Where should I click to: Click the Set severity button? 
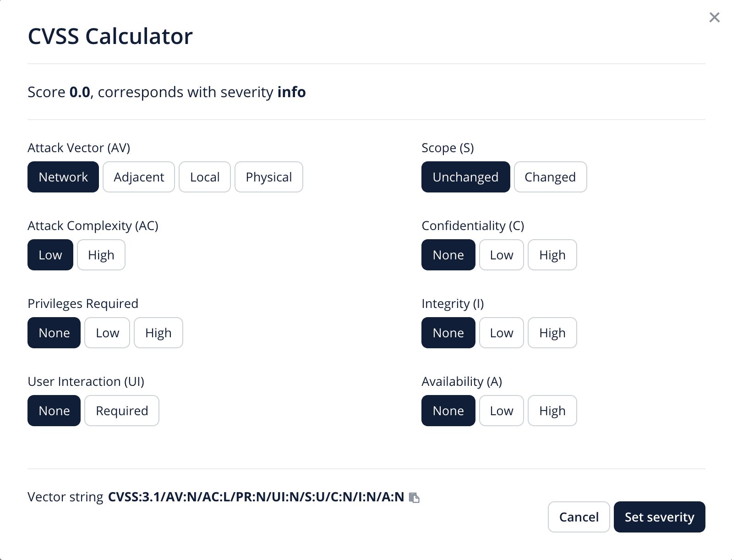click(x=660, y=517)
